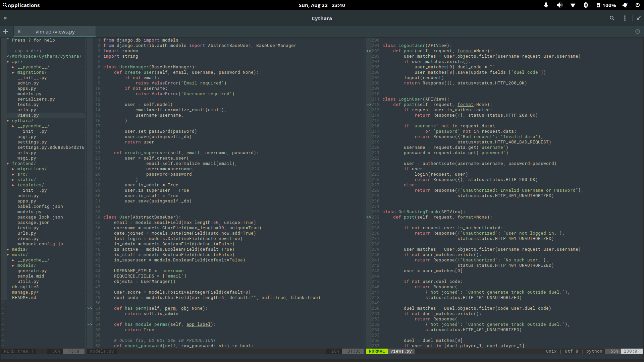Select the vim api/views.py tab
644x362 pixels.
tap(55, 32)
